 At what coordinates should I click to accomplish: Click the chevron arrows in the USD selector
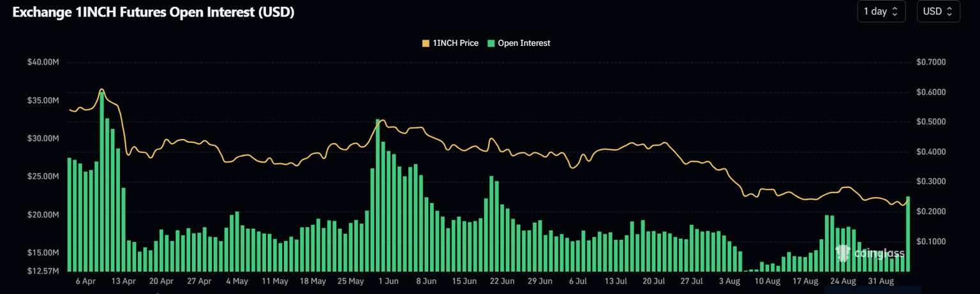(949, 11)
